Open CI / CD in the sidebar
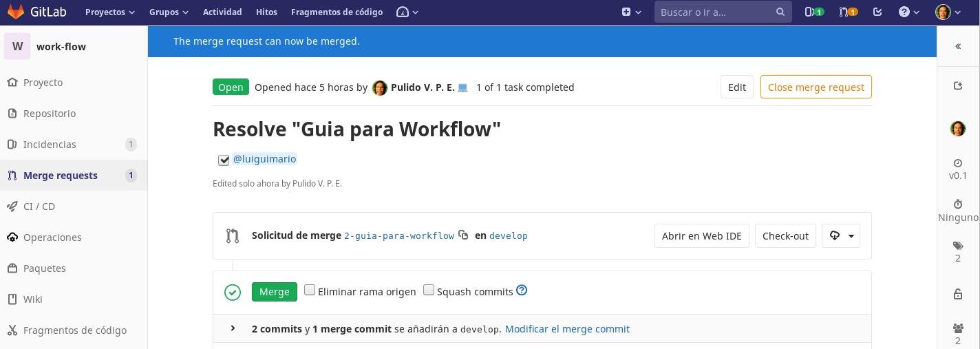The width and height of the screenshot is (980, 349). point(74,206)
